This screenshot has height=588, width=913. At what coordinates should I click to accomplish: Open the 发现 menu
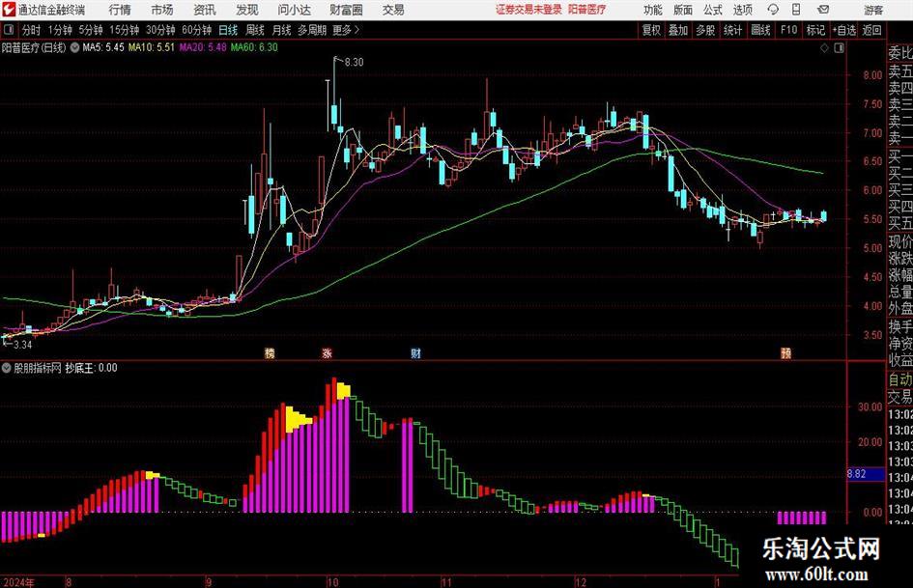(x=247, y=10)
